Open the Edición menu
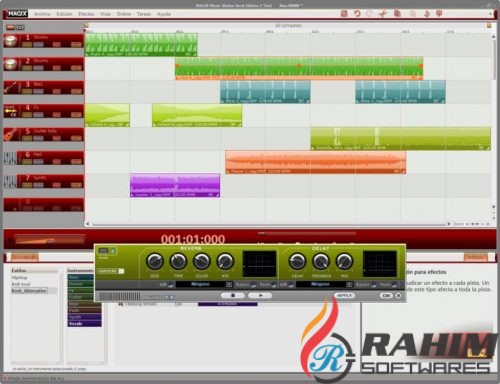 click(x=64, y=14)
